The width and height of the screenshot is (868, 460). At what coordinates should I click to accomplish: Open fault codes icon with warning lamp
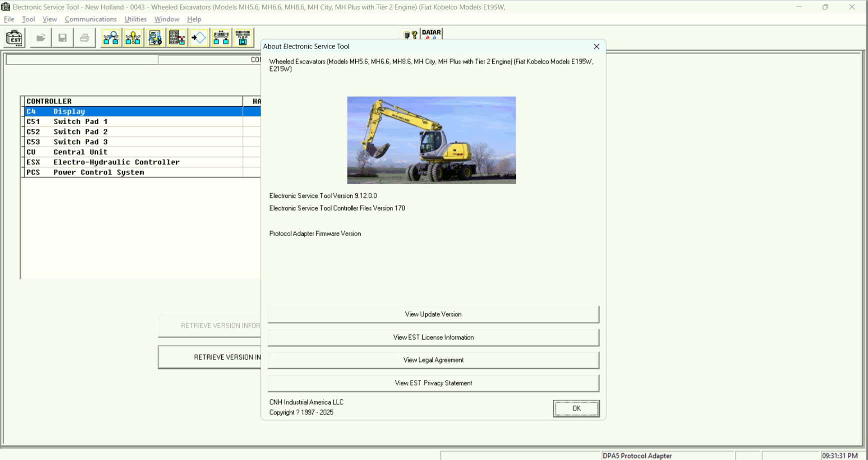(133, 38)
